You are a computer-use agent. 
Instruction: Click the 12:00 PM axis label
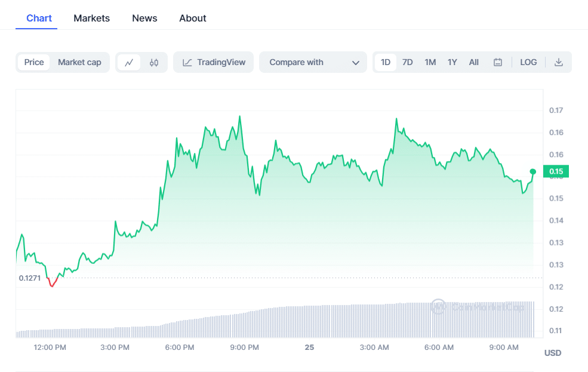(50, 348)
